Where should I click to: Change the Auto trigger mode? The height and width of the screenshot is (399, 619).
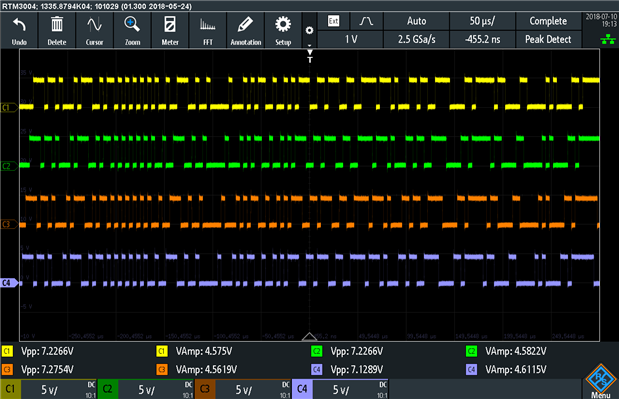coord(416,21)
